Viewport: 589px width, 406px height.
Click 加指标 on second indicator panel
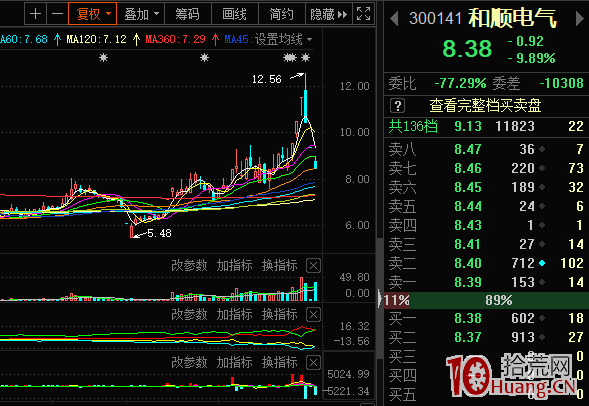pyautogui.click(x=234, y=314)
